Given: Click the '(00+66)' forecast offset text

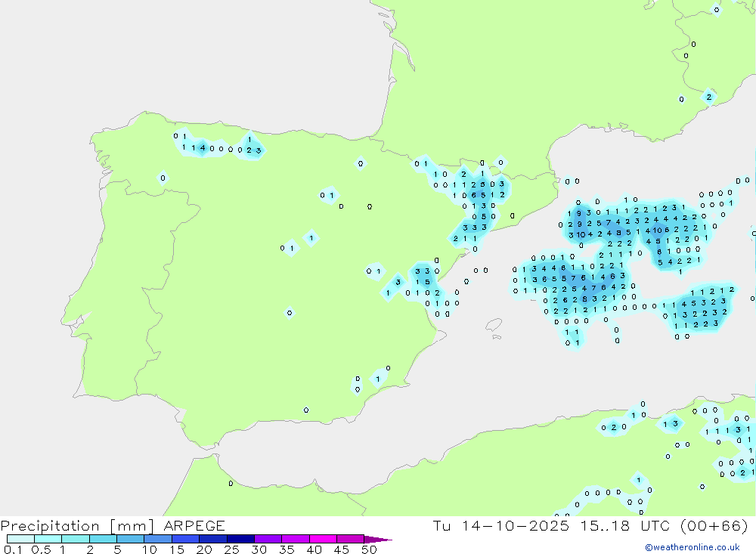Looking at the screenshot, I should (714, 525).
